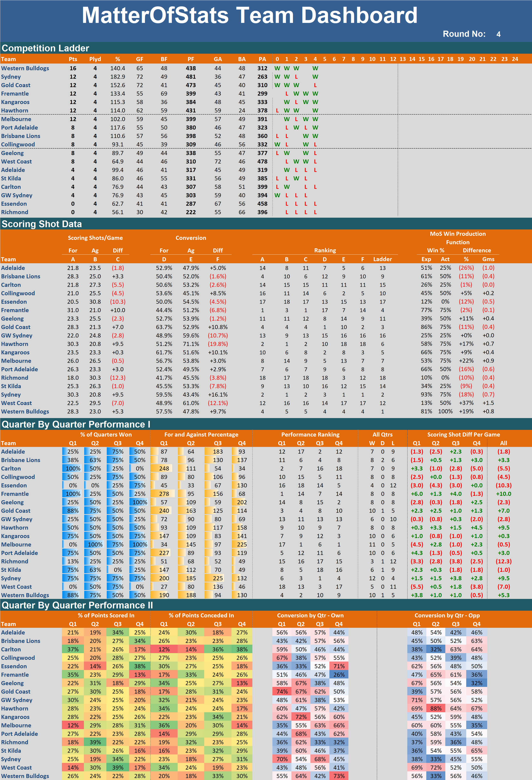Click Western Bulldogs in the ladder table
The height and width of the screenshot is (780, 532).
click(25, 68)
